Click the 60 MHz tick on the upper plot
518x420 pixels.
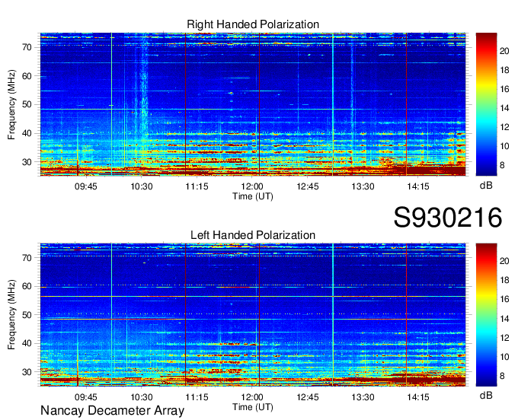(27, 76)
